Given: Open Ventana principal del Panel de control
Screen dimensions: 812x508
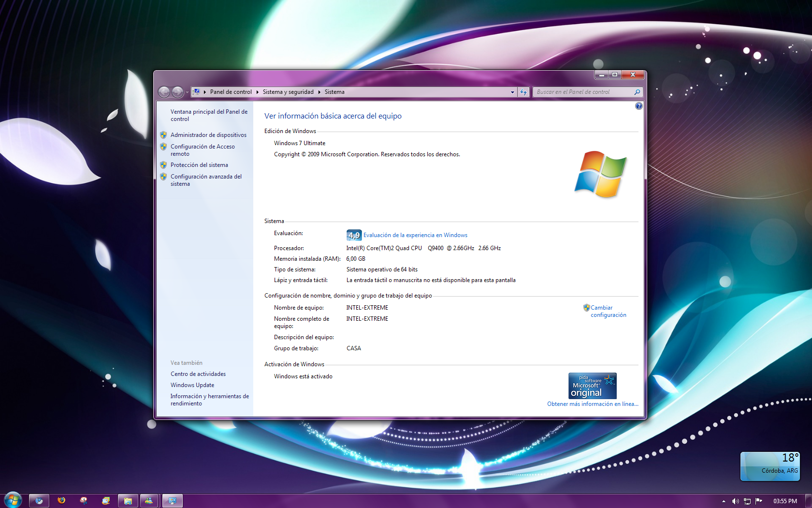Looking at the screenshot, I should [209, 115].
